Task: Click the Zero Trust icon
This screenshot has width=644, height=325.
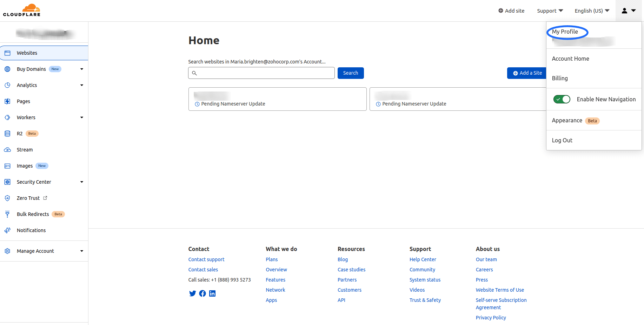Action: pyautogui.click(x=7, y=198)
